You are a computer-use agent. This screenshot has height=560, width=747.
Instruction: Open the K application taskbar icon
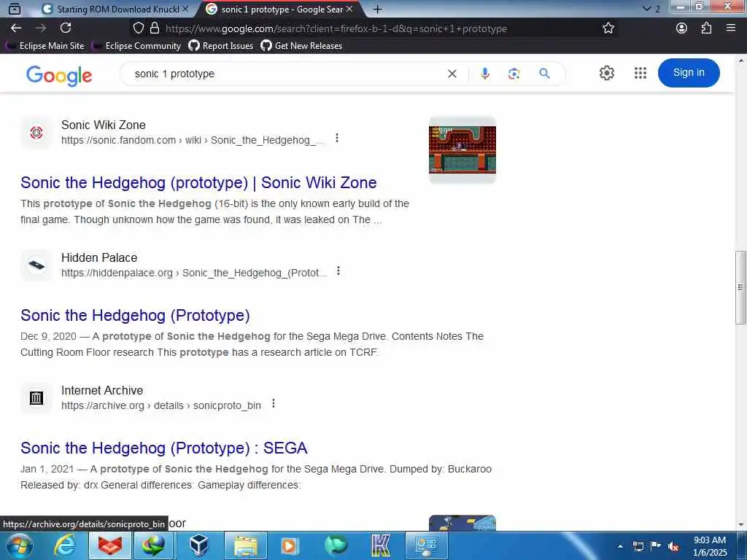tap(381, 545)
